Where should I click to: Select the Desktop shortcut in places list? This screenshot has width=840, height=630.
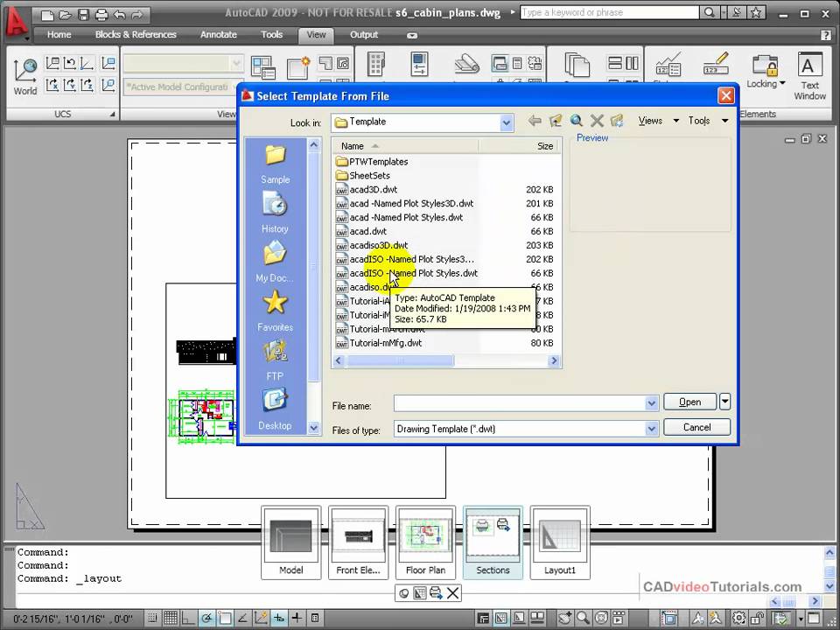tap(275, 409)
